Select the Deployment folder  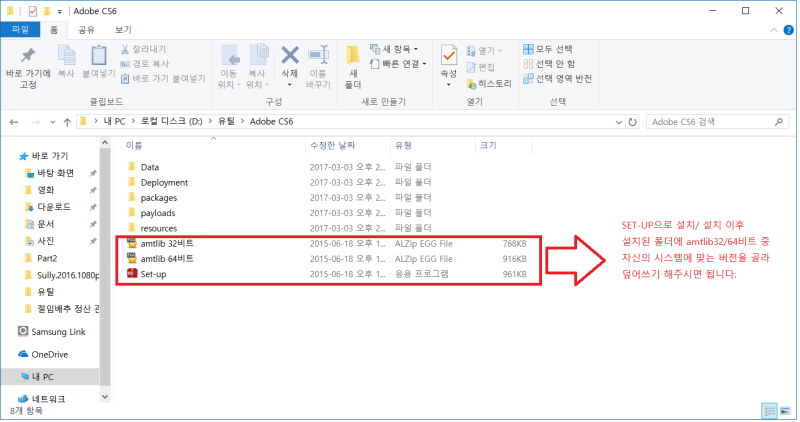pos(164,182)
